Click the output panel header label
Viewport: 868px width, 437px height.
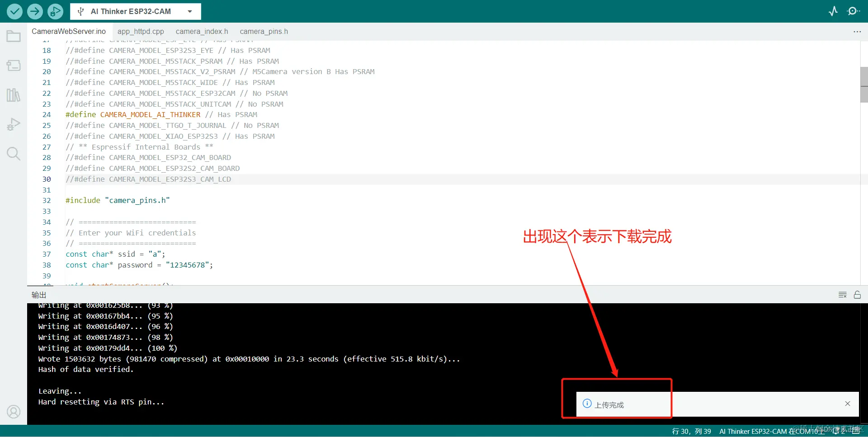coord(39,295)
